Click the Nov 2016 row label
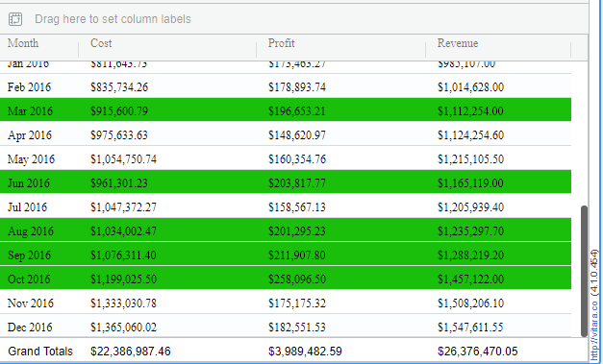This screenshot has height=364, width=603. click(31, 303)
